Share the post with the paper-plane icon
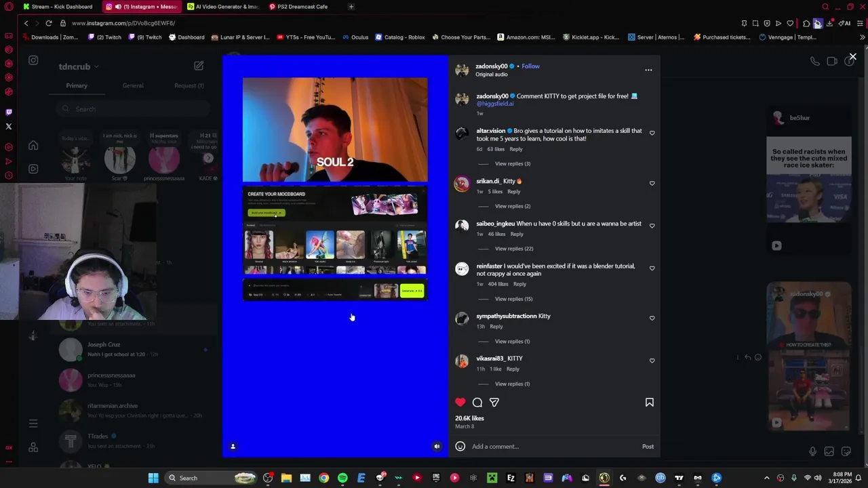This screenshot has height=488, width=868. (x=494, y=403)
